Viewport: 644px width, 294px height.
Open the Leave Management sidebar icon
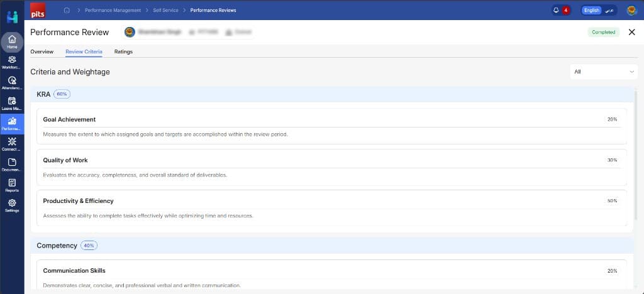(12, 103)
